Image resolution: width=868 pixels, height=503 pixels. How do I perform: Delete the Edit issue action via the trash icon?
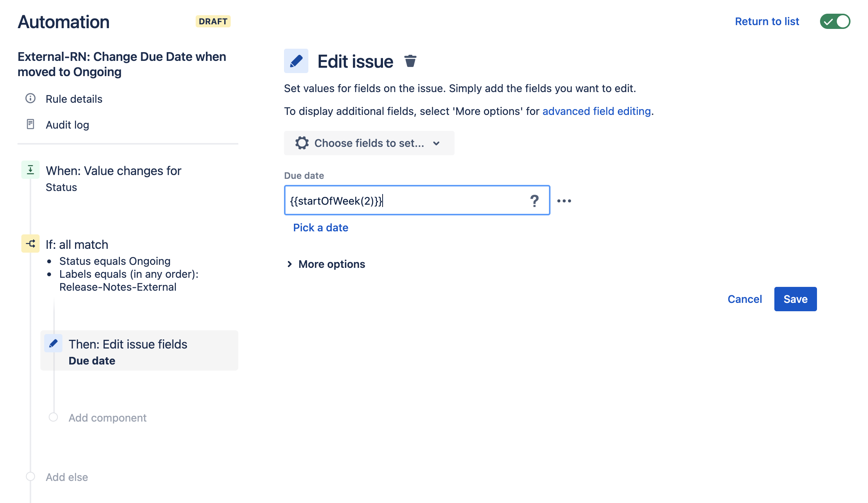coord(410,61)
